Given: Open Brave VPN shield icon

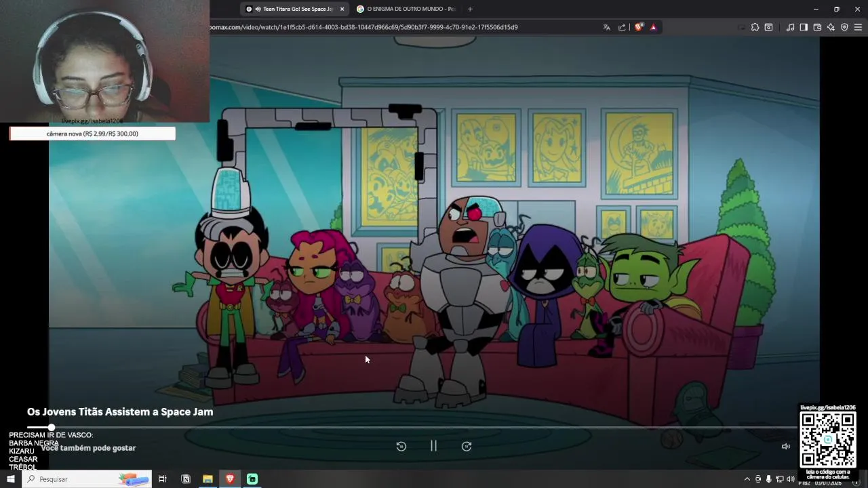Looking at the screenshot, I should pyautogui.click(x=844, y=27).
